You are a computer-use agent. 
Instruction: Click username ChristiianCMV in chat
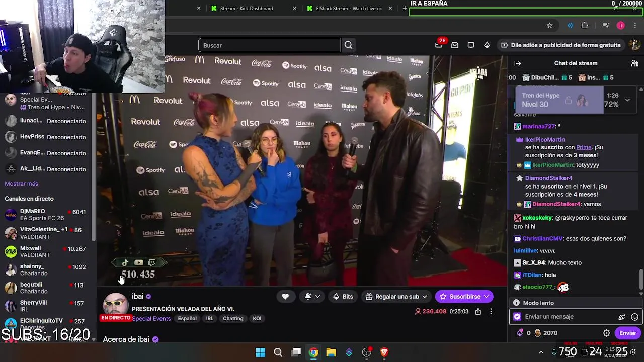pyautogui.click(x=542, y=239)
